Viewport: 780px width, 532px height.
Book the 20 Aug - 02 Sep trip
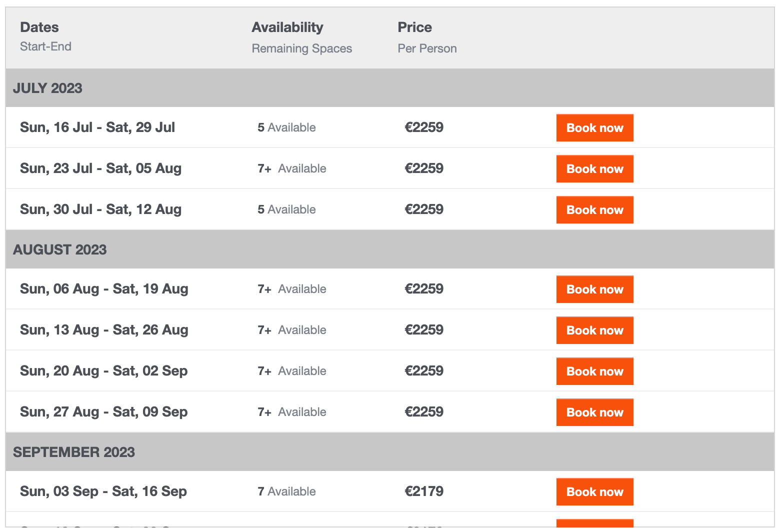pyautogui.click(x=594, y=371)
